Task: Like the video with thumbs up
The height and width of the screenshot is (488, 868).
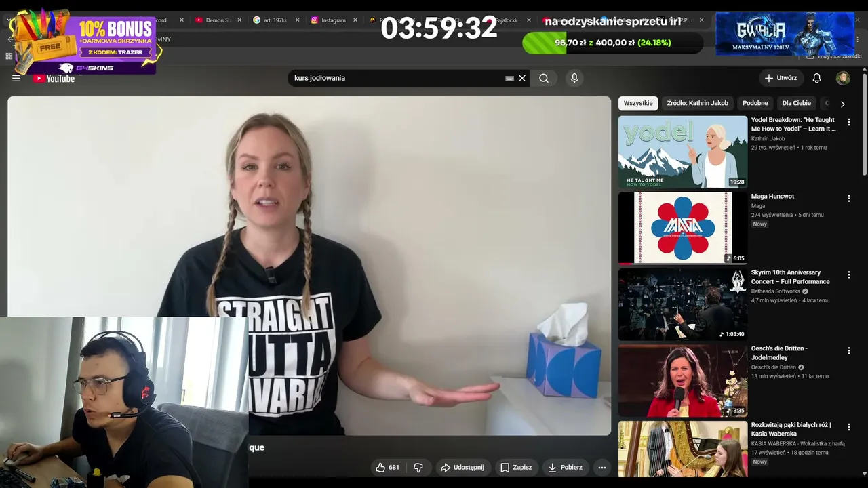Action: (x=388, y=467)
